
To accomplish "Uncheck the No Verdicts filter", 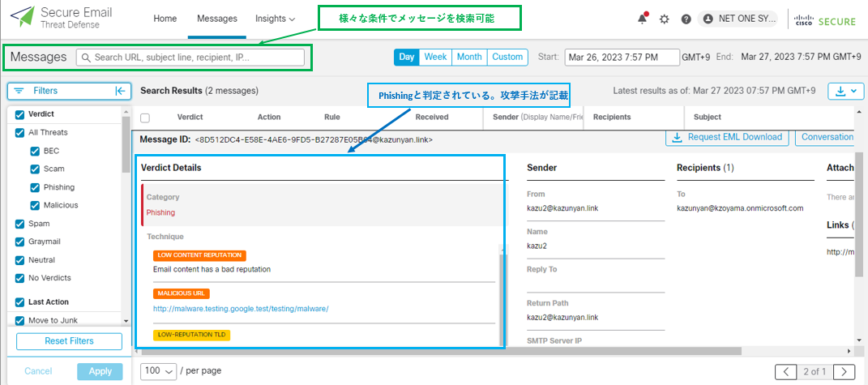I will coord(19,278).
